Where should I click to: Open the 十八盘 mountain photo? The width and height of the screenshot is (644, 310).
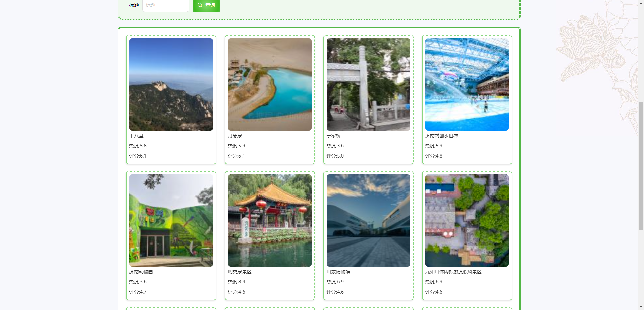[x=171, y=84]
